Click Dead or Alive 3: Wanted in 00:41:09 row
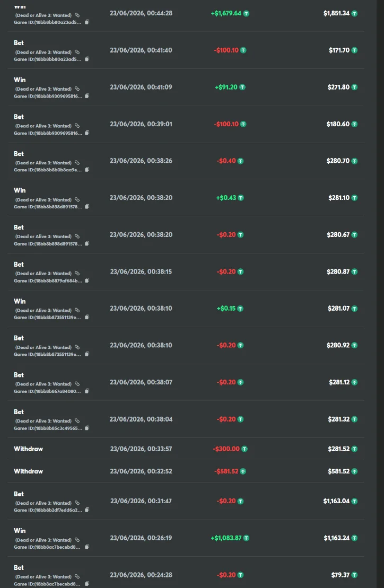 [x=43, y=89]
